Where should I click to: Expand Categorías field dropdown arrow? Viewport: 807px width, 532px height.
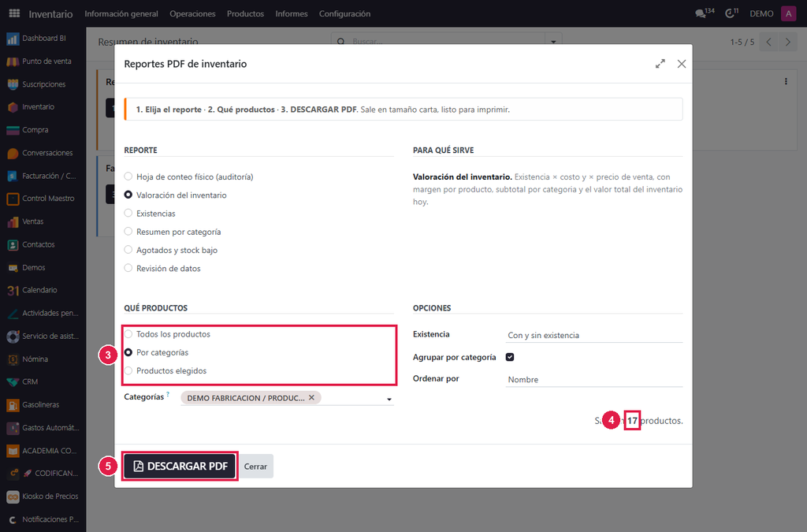coord(389,400)
